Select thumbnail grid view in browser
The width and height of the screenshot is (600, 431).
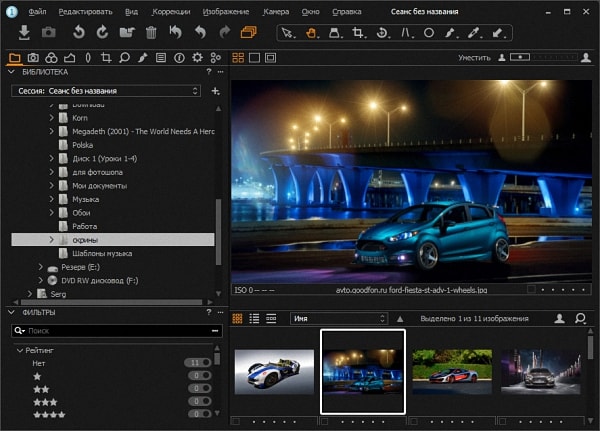coord(238,318)
